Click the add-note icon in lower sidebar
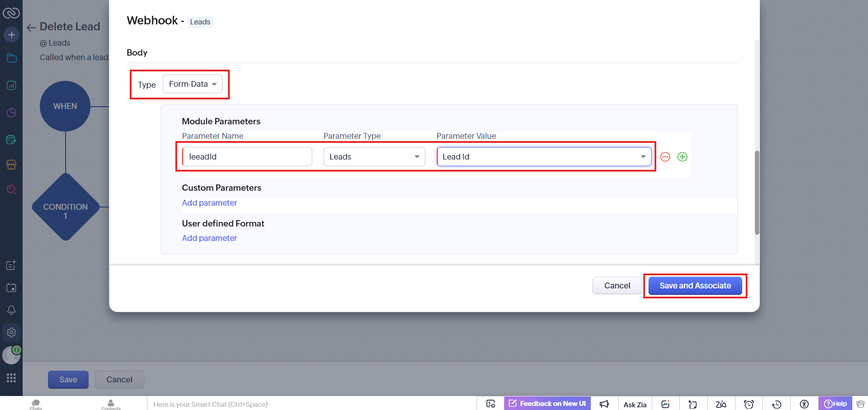868x410 pixels. (x=11, y=265)
